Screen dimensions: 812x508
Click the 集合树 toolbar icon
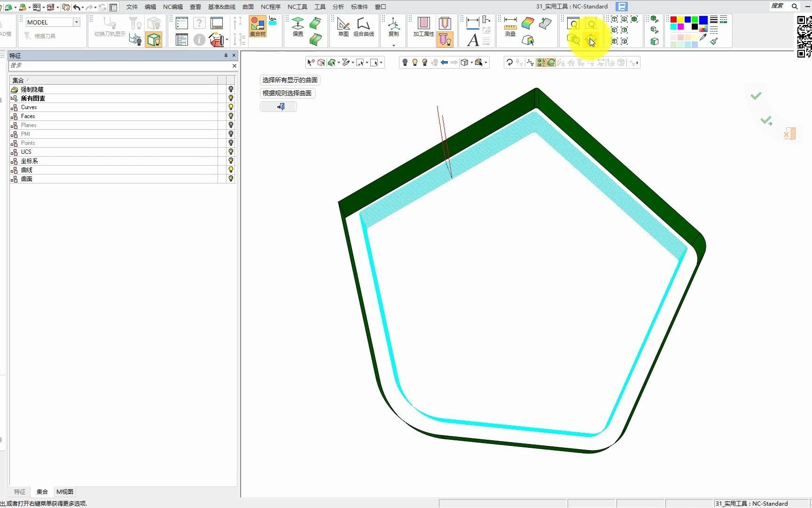(x=258, y=26)
